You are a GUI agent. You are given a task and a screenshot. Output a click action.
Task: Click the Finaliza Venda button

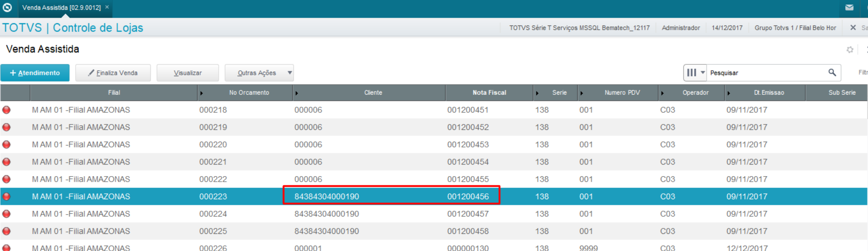(x=113, y=73)
